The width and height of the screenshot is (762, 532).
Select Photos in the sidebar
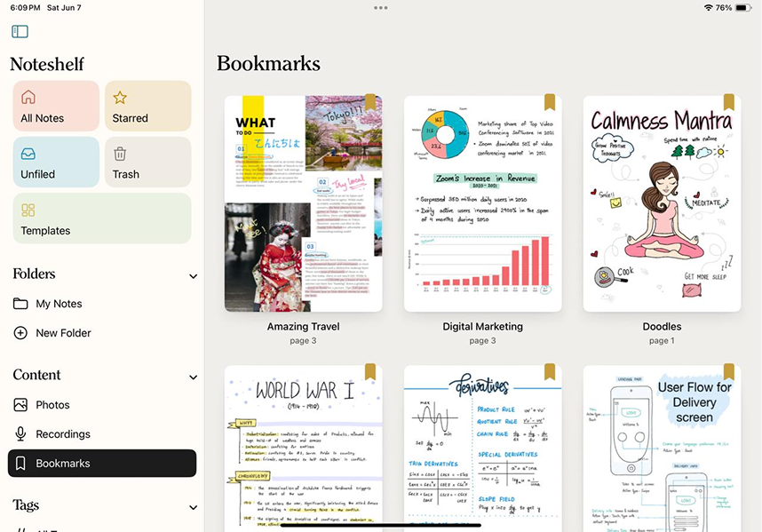pyautogui.click(x=52, y=405)
